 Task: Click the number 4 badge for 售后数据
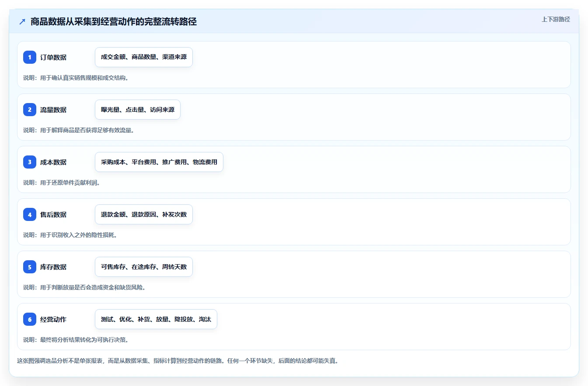[x=30, y=214]
